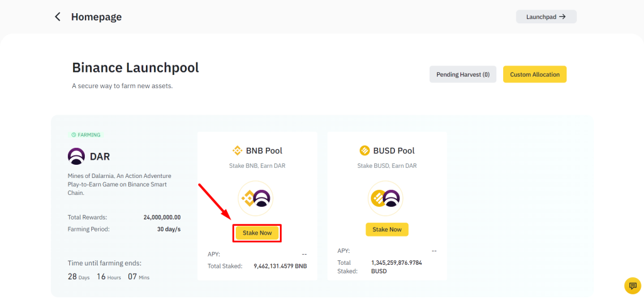This screenshot has width=644, height=300.
Task: Click 'Time until farming ends:' label
Action: point(104,263)
